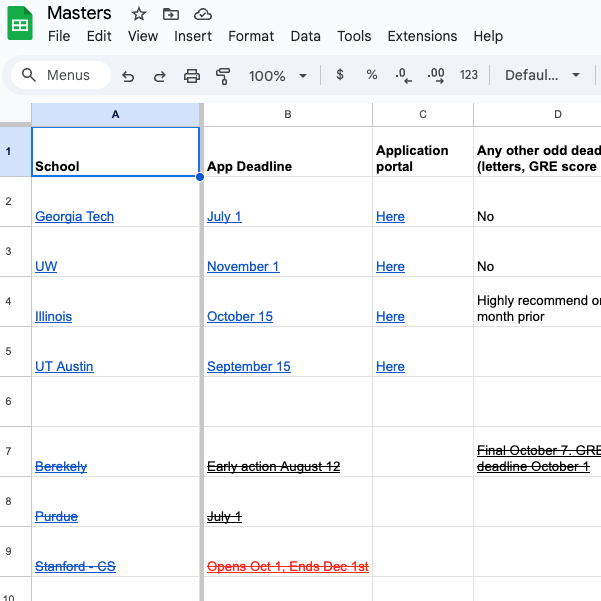Print the spreadsheet using the printer icon
The image size is (601, 601).
tap(192, 76)
